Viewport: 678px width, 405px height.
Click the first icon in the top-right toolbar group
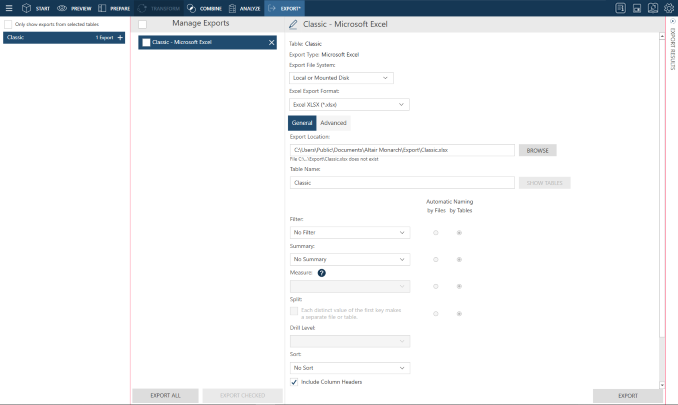pyautogui.click(x=620, y=8)
